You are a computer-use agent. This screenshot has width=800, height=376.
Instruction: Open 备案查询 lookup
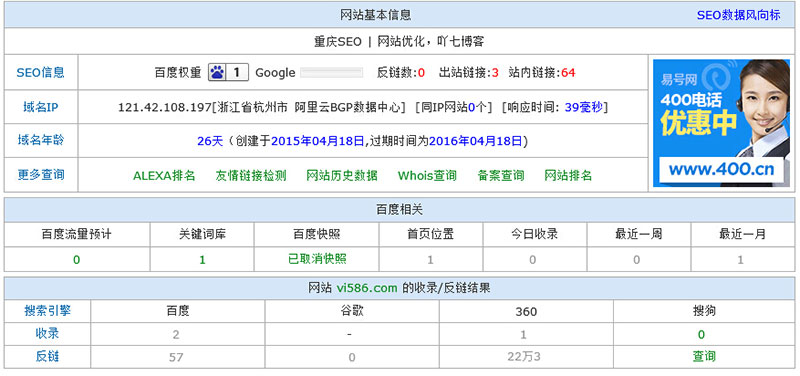pos(501,176)
